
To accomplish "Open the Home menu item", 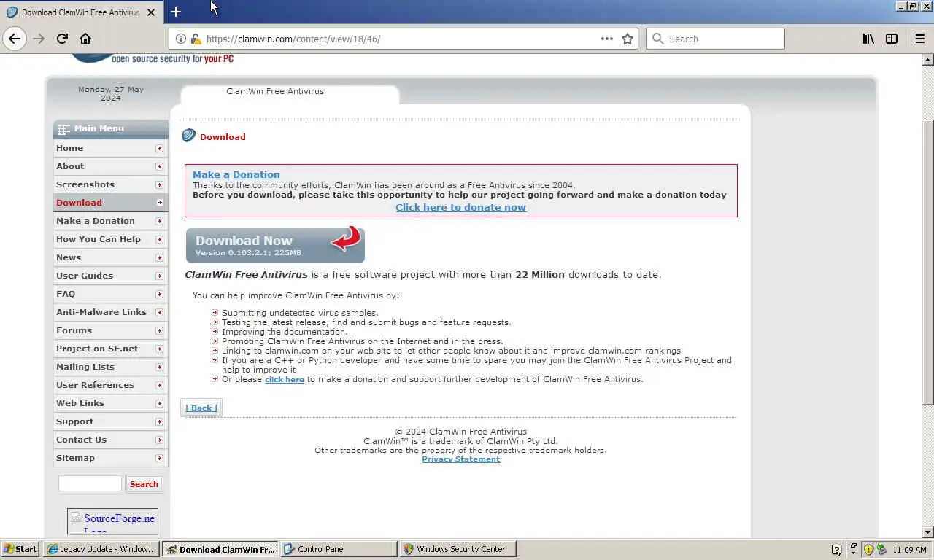I will [x=110, y=148].
